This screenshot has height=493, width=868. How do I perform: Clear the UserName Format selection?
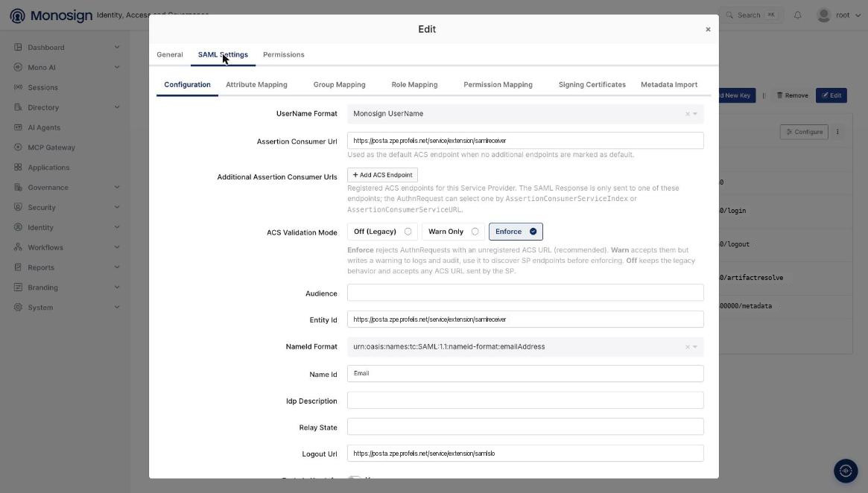(x=688, y=114)
